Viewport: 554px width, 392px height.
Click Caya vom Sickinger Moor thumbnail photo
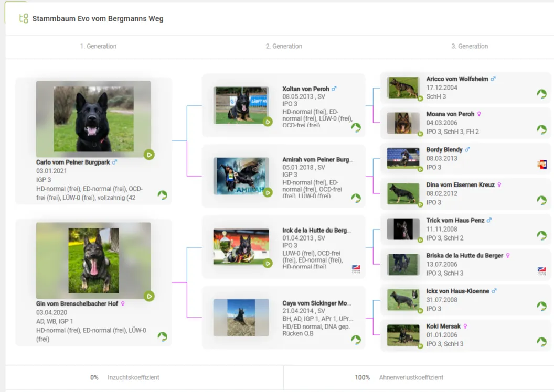pos(241,318)
